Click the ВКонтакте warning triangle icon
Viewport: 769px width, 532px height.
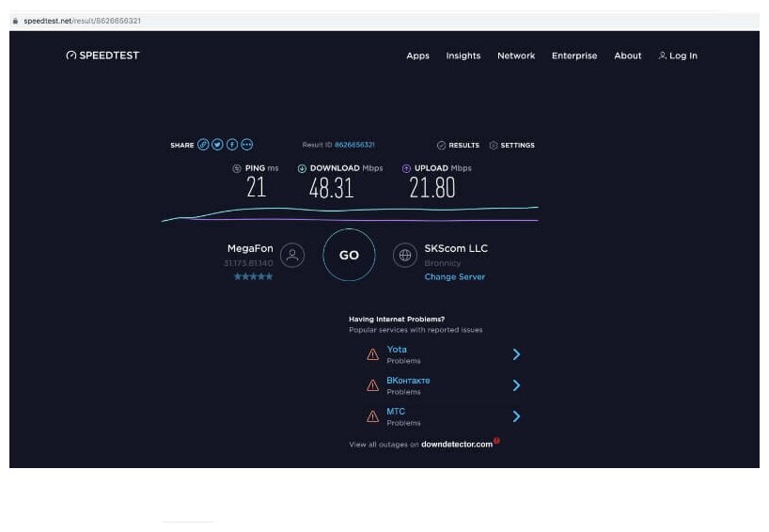[x=372, y=385]
